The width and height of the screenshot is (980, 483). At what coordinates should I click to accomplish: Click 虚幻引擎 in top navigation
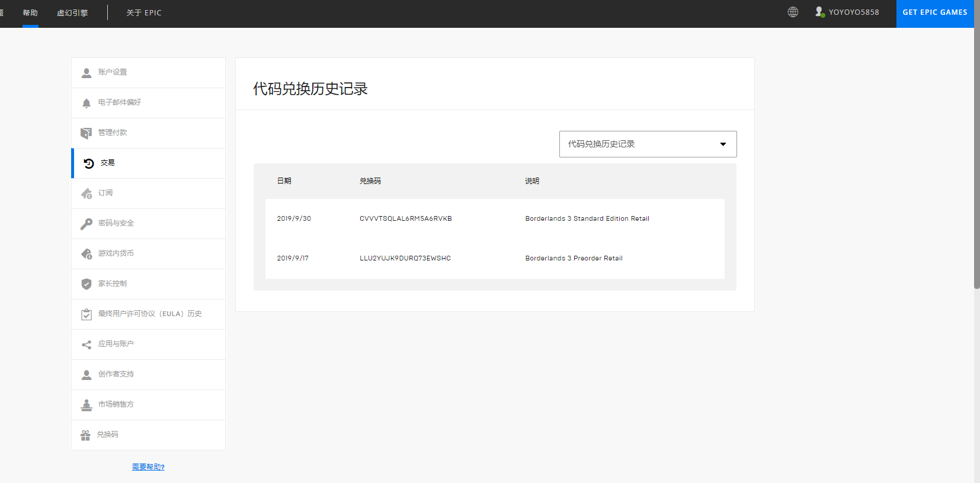[72, 13]
